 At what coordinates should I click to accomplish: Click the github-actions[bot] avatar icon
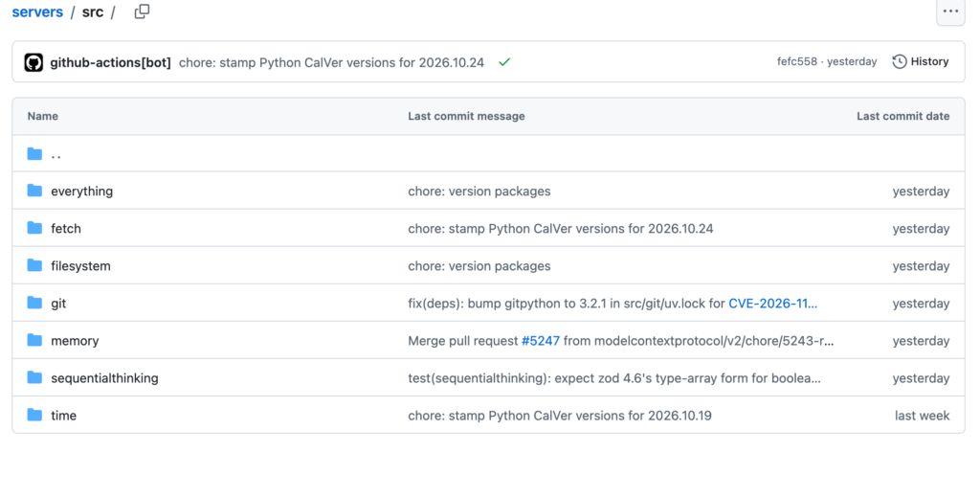coord(33,62)
